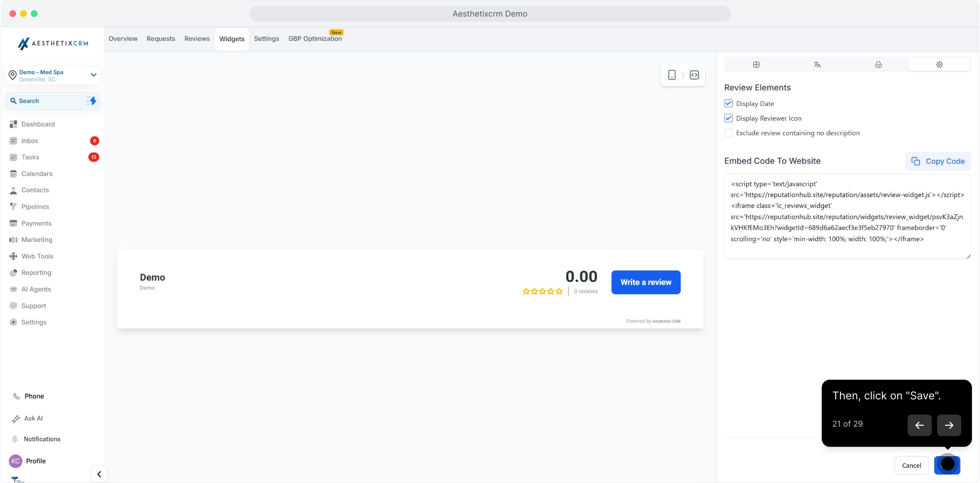Go to the Reviews tab

(197, 38)
